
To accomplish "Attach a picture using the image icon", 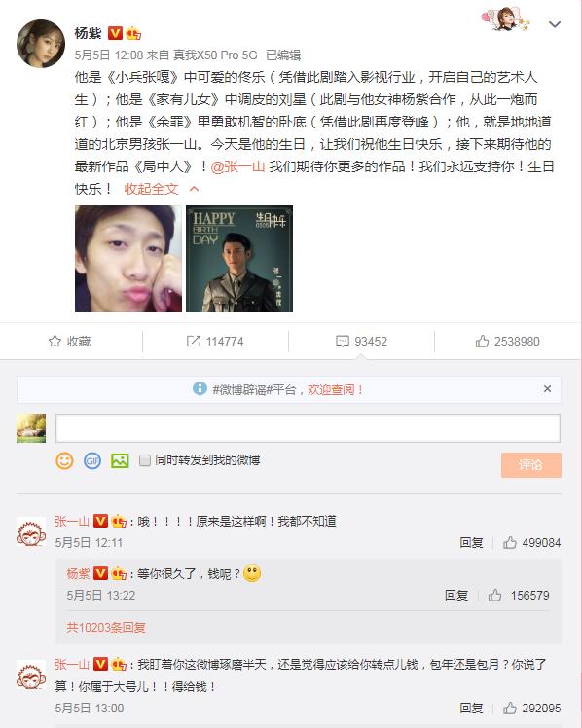I will click(120, 460).
